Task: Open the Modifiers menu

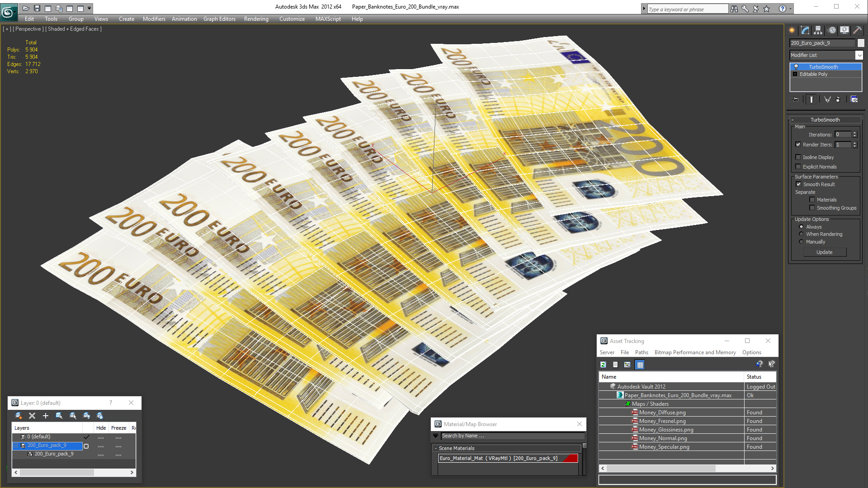Action: 154,19
